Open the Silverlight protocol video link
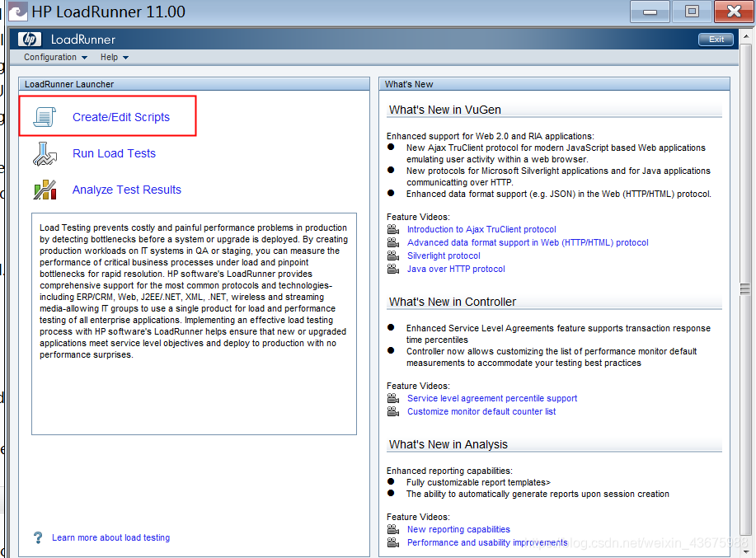 pyautogui.click(x=444, y=256)
